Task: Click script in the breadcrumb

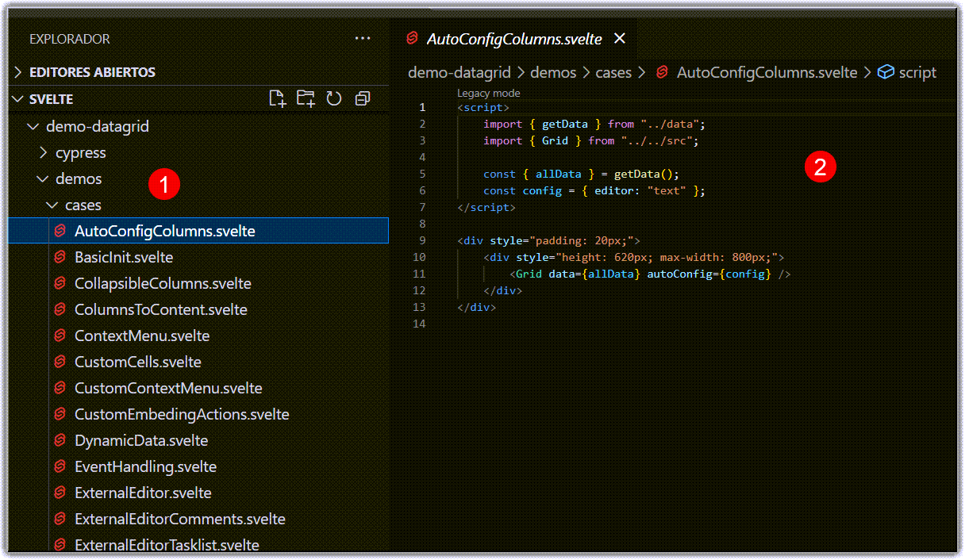Action: coord(917,72)
